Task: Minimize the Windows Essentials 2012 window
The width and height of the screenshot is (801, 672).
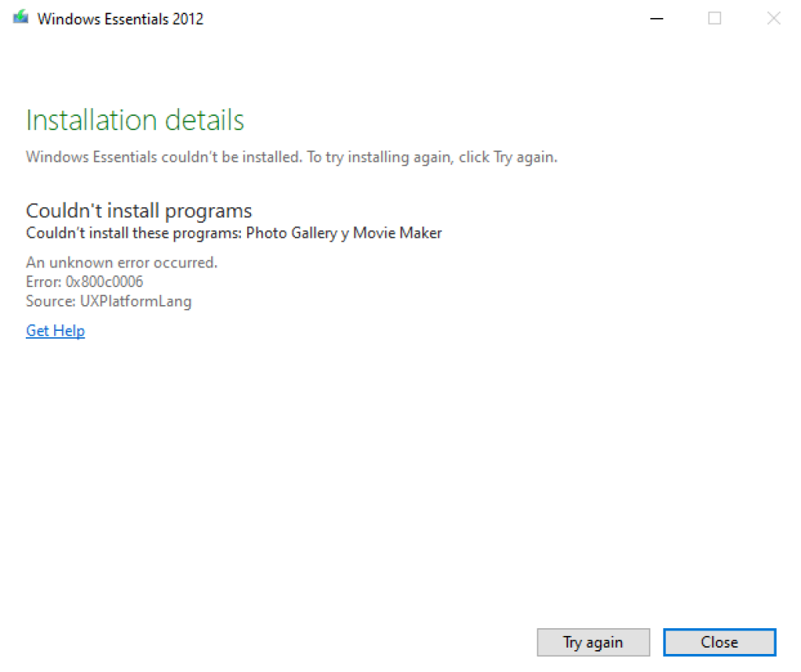Action: coord(656,17)
